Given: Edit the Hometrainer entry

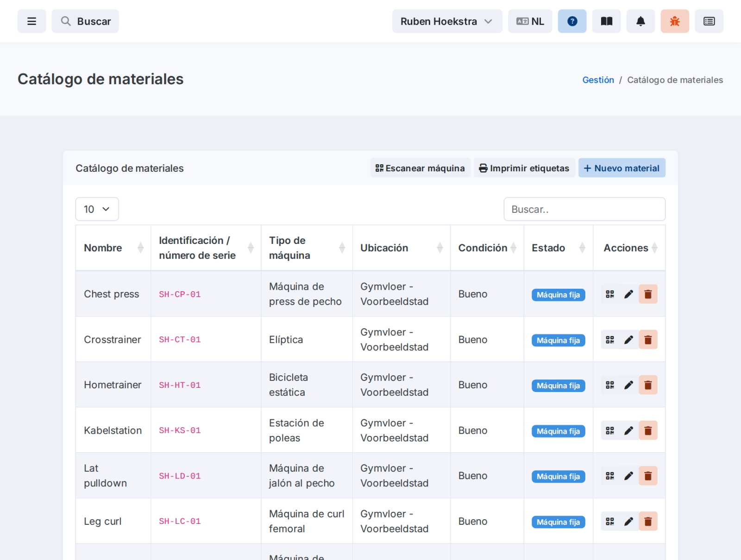Looking at the screenshot, I should [628, 385].
